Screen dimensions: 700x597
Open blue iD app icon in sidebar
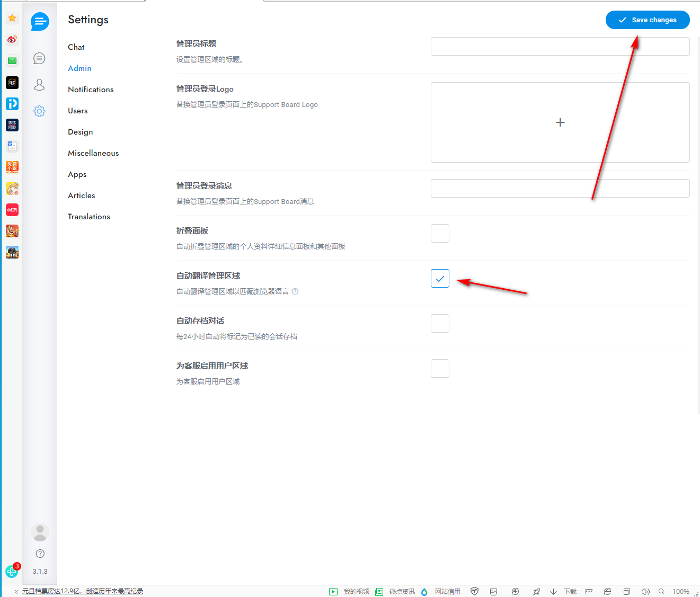(x=12, y=104)
